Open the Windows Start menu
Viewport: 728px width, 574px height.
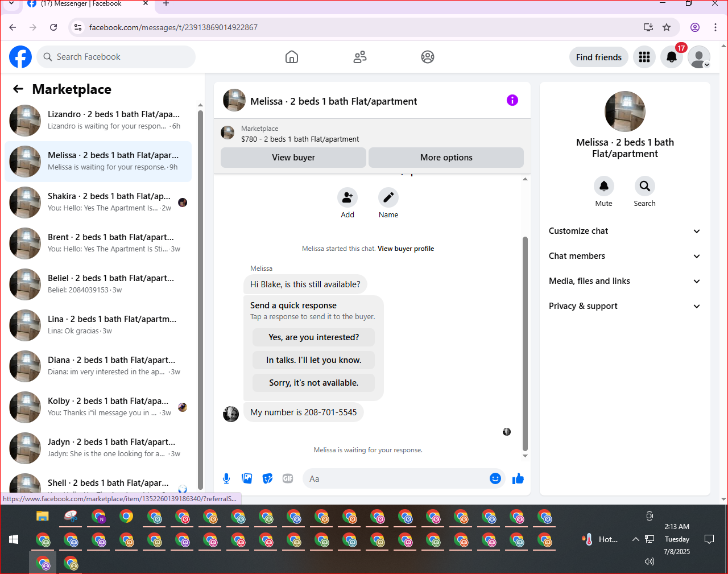pos(14,539)
